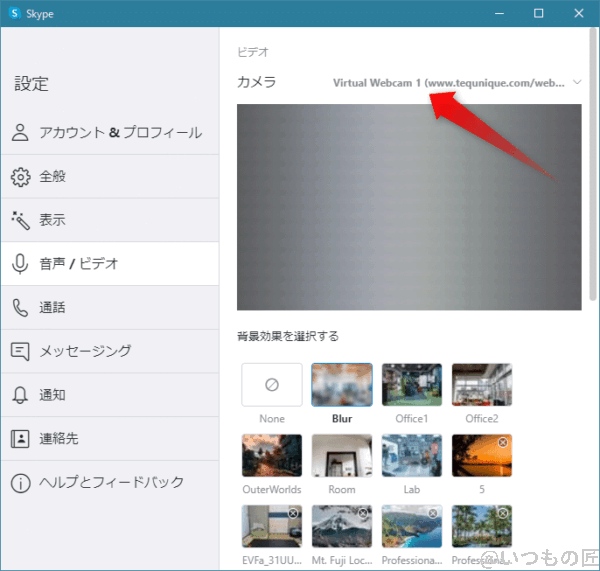600x571 pixels.
Task: Open the Virtual Webcam 1 camera dropdown
Action: [457, 83]
